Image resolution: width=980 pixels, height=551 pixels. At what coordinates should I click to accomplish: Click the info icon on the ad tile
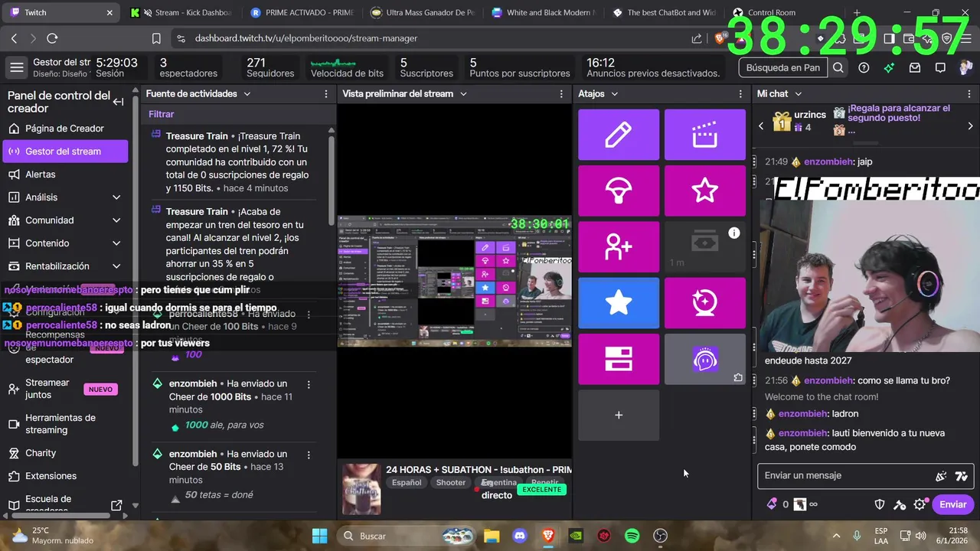coord(733,233)
